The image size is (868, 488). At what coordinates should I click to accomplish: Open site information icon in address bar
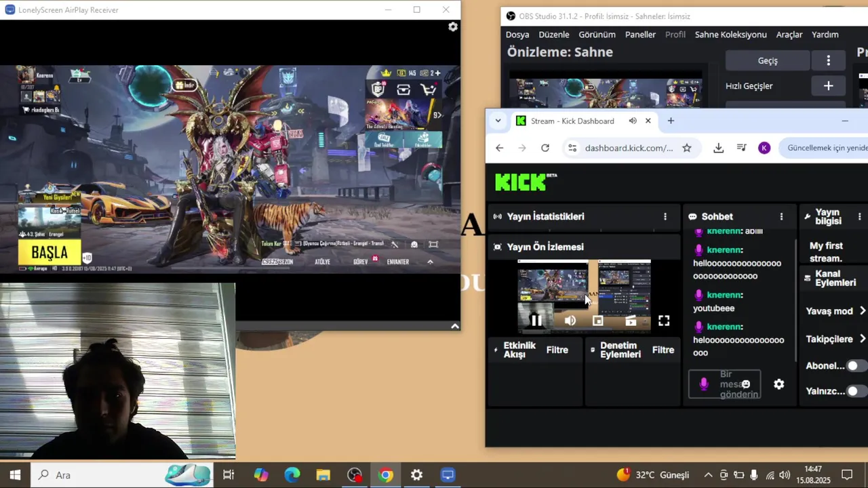click(x=572, y=148)
